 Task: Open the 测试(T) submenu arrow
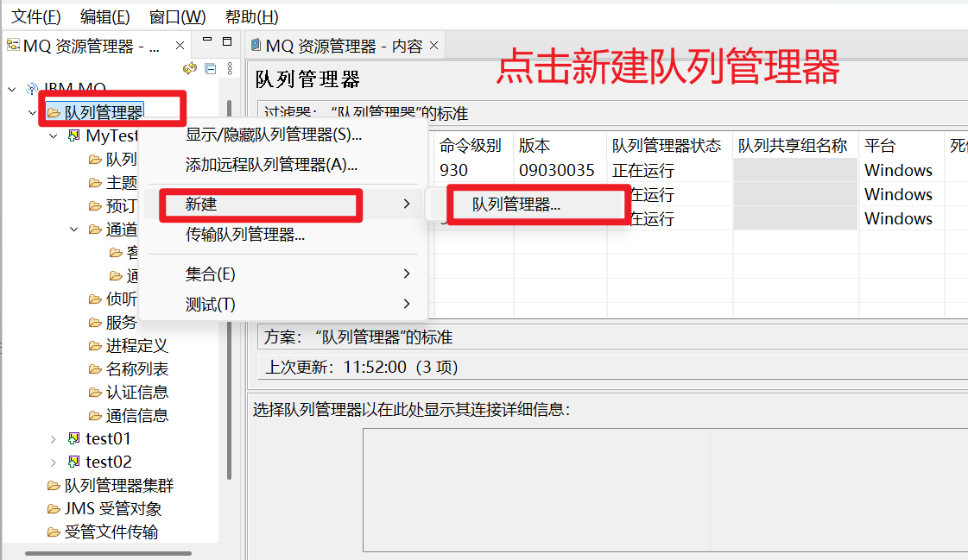pyautogui.click(x=406, y=304)
